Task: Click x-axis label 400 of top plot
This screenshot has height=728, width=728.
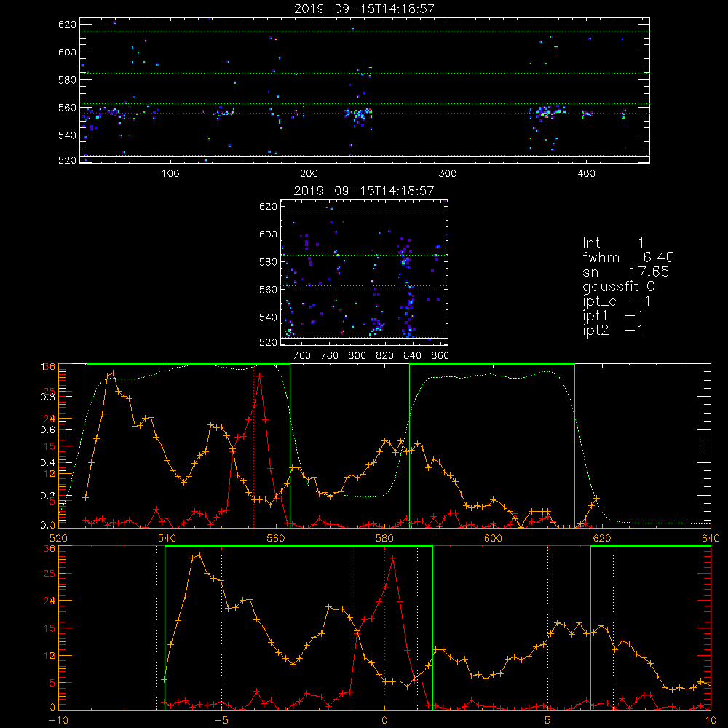Action: (x=586, y=174)
